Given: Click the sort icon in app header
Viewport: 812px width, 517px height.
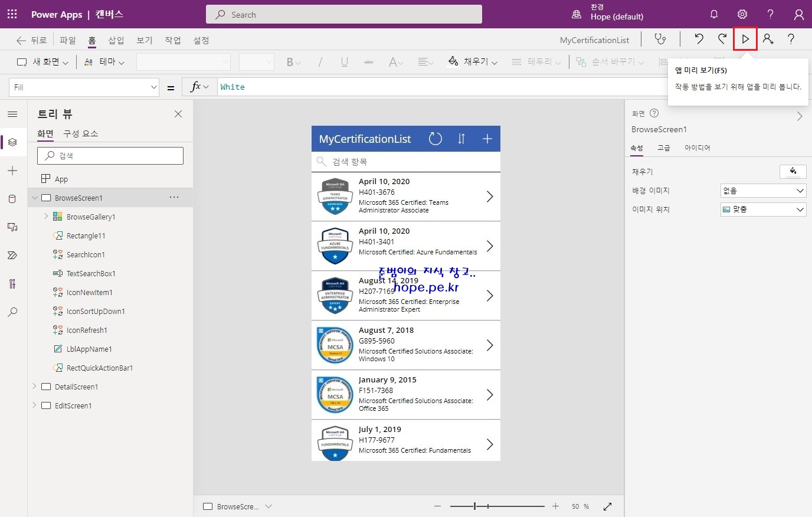Looking at the screenshot, I should pyautogui.click(x=461, y=139).
